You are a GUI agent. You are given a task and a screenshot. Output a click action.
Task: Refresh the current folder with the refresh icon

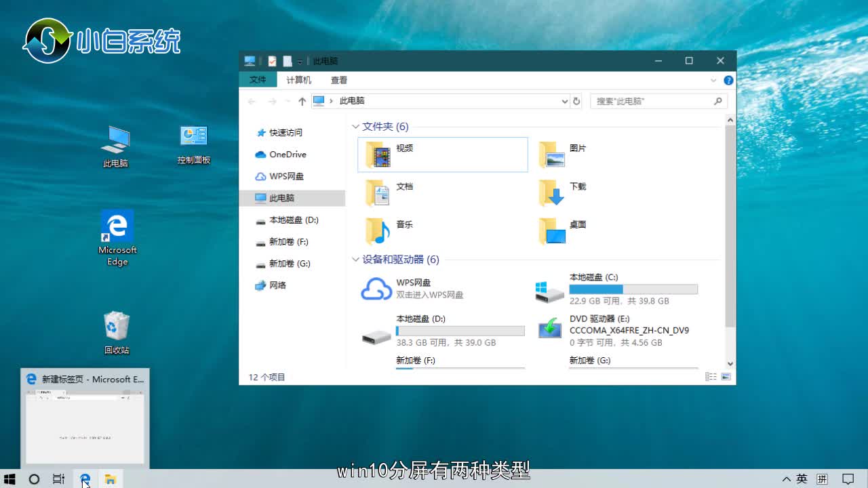(576, 100)
